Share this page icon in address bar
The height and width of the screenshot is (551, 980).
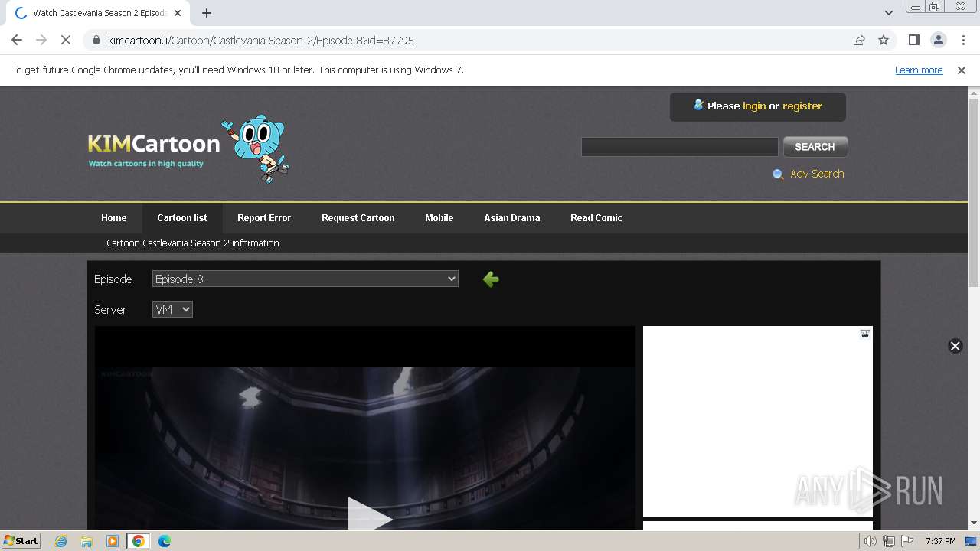pyautogui.click(x=859, y=40)
